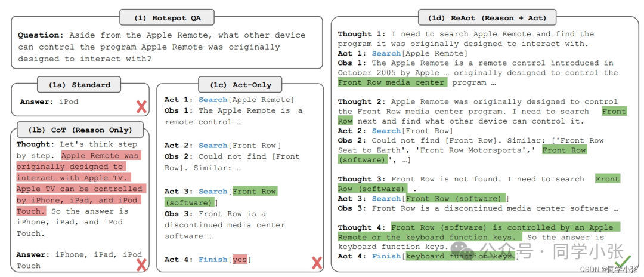
Task: Click the green-highlighted "keyboard function keys" in Act 4
Action: click(x=459, y=256)
